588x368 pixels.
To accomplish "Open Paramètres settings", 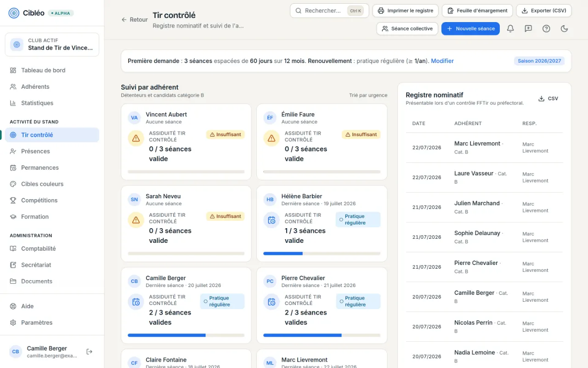I will 52,322.
